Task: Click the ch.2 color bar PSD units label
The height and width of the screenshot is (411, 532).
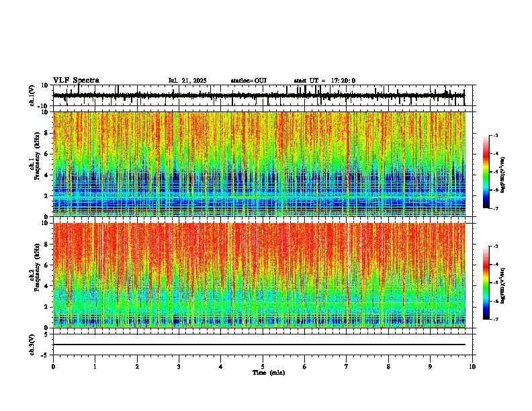Action: pyautogui.click(x=503, y=285)
